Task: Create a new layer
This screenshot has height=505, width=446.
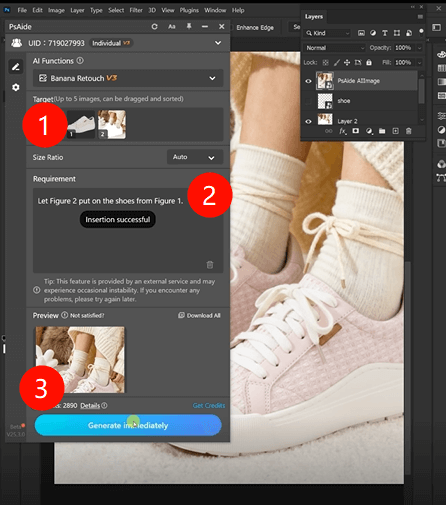Action: tap(395, 131)
